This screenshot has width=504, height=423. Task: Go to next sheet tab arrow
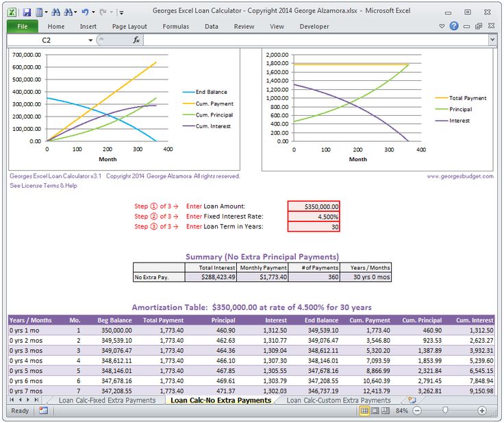(28, 400)
